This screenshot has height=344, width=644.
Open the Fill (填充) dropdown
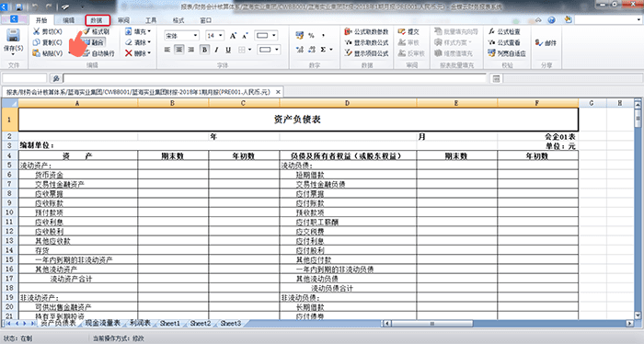tap(138, 31)
